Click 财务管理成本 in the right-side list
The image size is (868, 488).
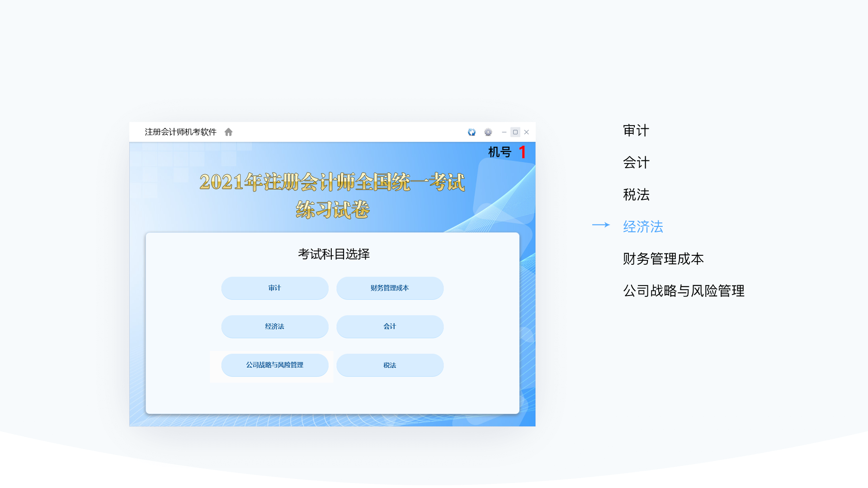click(663, 259)
